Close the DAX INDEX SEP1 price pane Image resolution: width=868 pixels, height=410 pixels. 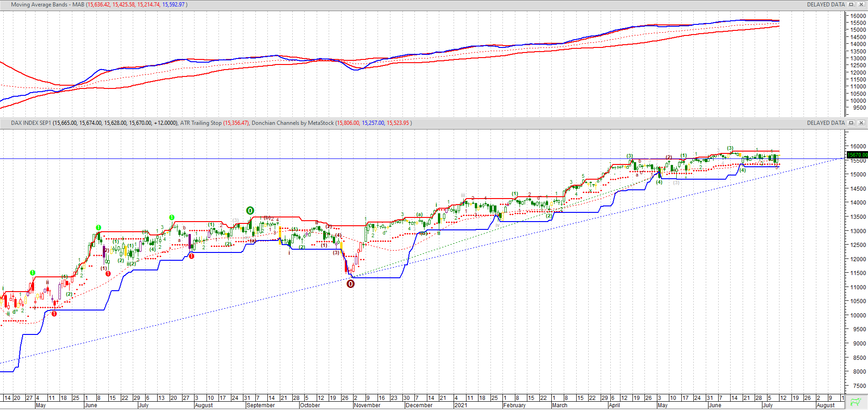(861, 123)
